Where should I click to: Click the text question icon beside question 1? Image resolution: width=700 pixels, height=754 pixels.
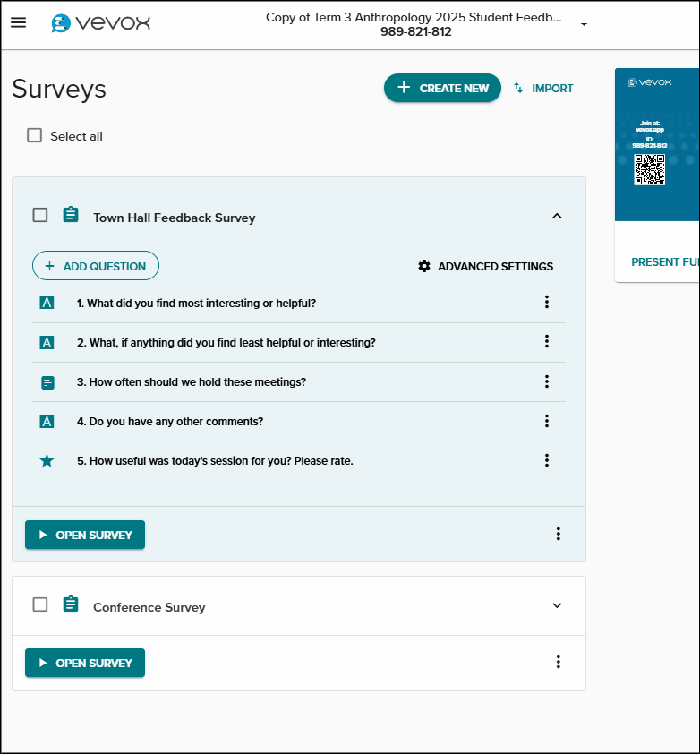pyautogui.click(x=47, y=303)
